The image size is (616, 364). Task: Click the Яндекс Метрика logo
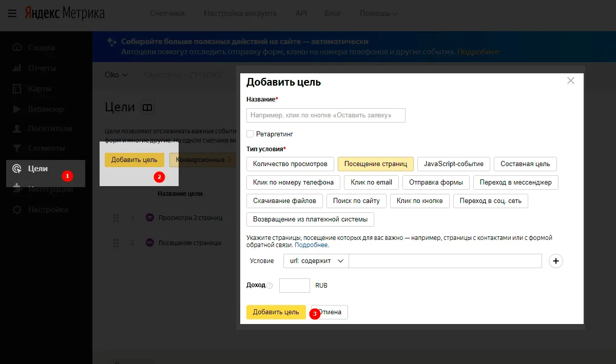coord(65,13)
